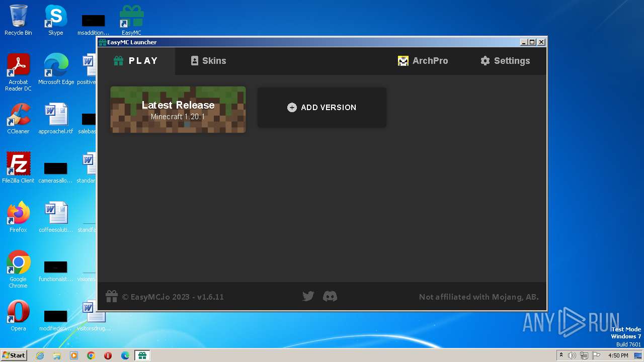Select the coffeesoluti document icon
This screenshot has height=362, width=644.
coord(56,218)
